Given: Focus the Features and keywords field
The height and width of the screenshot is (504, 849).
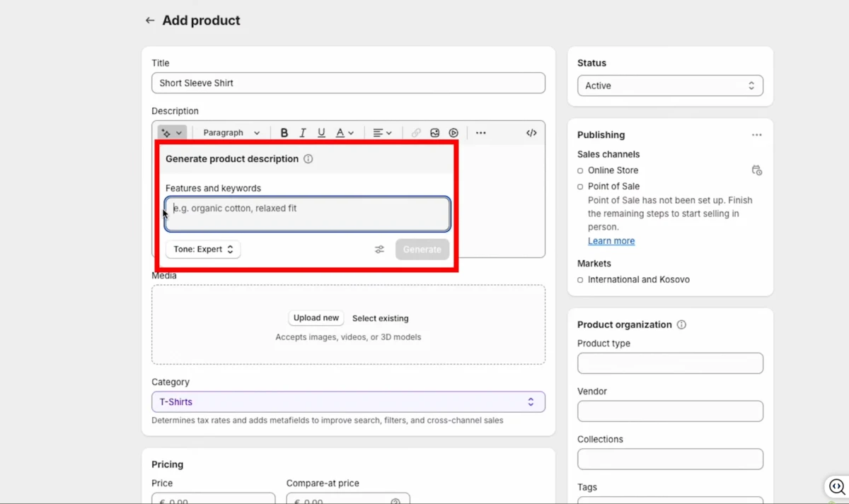Looking at the screenshot, I should click(x=308, y=214).
